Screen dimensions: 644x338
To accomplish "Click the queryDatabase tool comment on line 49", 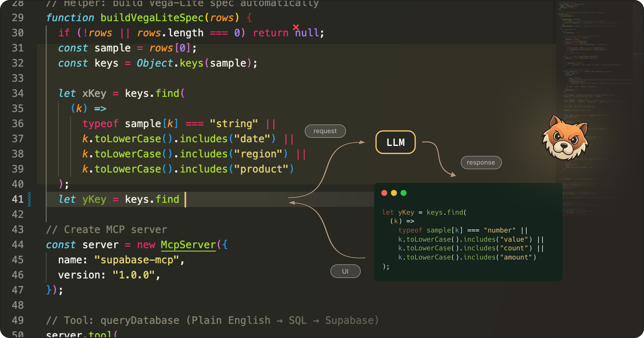I will click(213, 320).
